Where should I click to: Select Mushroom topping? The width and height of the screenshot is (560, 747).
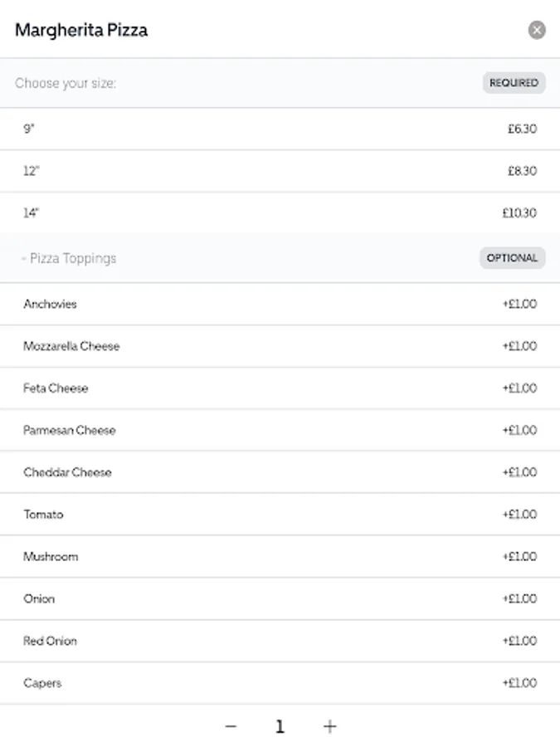coord(280,557)
